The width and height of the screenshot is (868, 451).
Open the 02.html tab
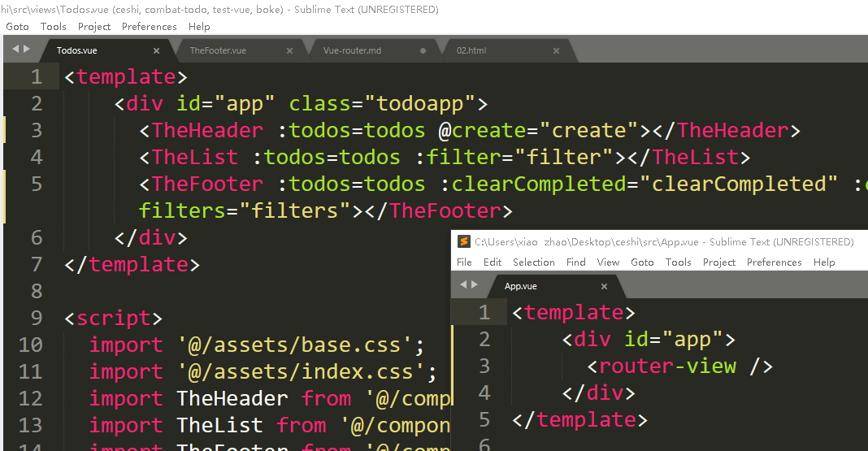[471, 50]
